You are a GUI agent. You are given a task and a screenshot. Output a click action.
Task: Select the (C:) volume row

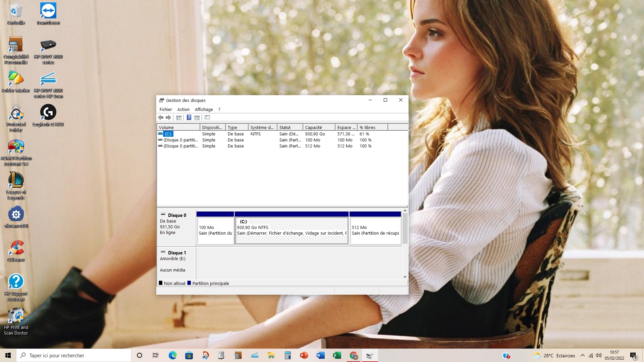pos(168,134)
